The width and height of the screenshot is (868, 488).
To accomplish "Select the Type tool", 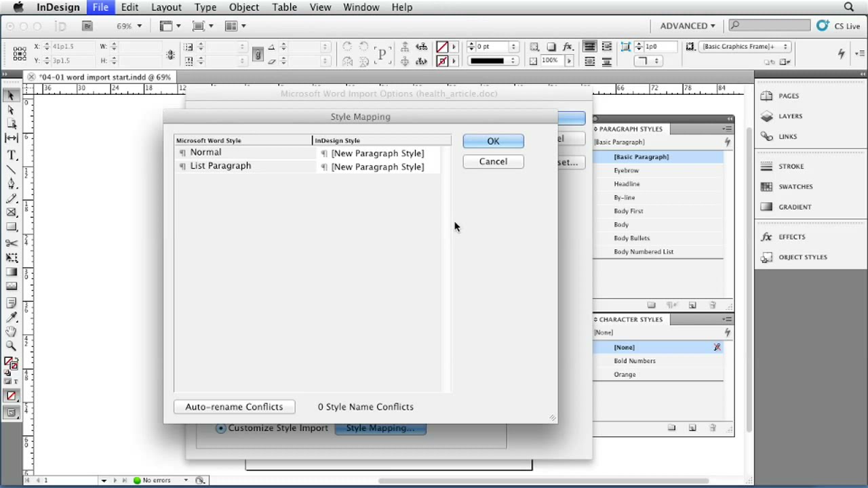I will [12, 155].
